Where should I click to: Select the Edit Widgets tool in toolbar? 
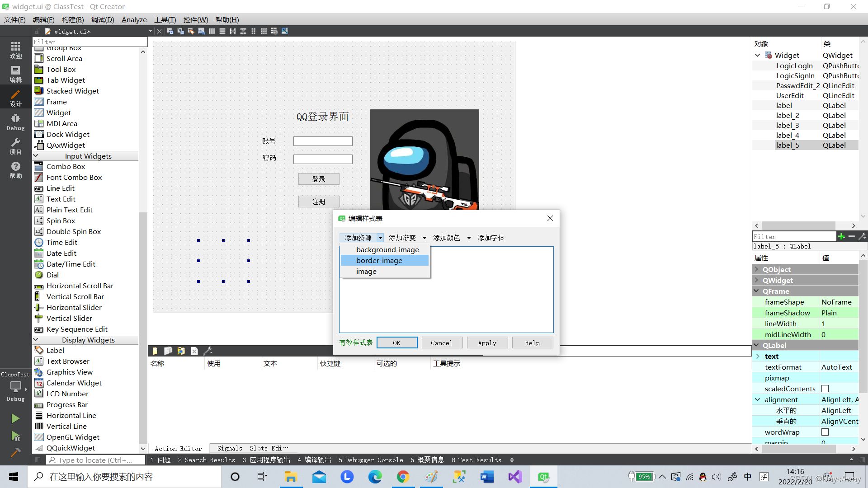pos(170,31)
